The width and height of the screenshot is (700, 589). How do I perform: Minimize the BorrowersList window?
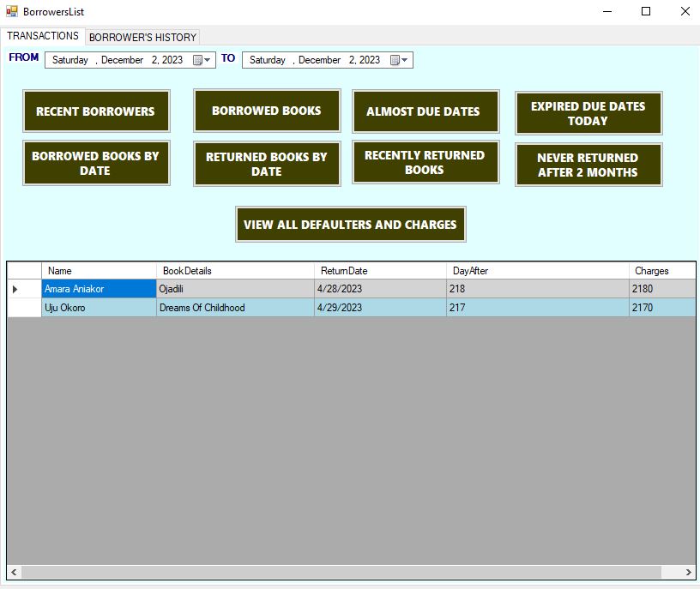pyautogui.click(x=607, y=12)
